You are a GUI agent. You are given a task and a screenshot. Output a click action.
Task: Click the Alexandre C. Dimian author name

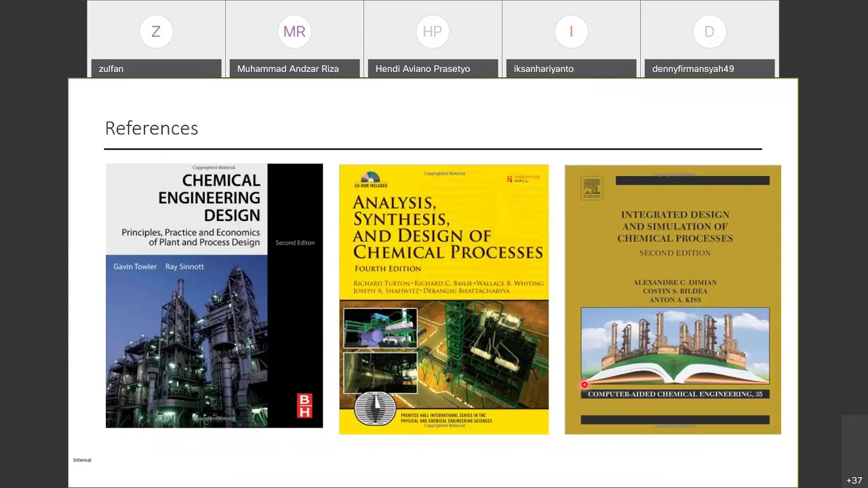[675, 282]
